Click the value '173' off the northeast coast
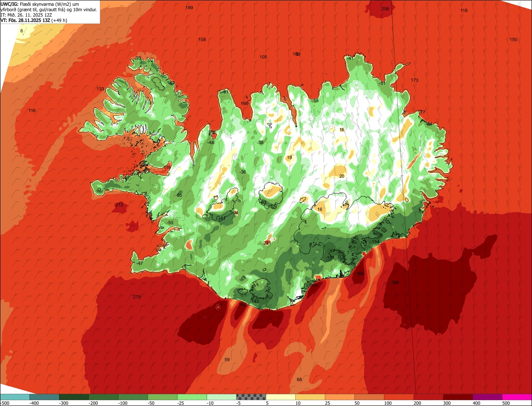Viewport: 532px width, 406px height. pyautogui.click(x=414, y=80)
